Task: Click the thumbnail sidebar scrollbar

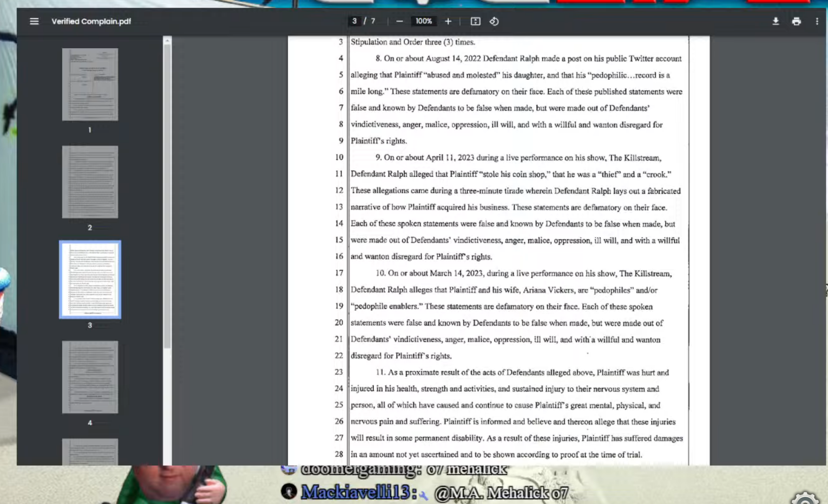Action: (x=167, y=196)
